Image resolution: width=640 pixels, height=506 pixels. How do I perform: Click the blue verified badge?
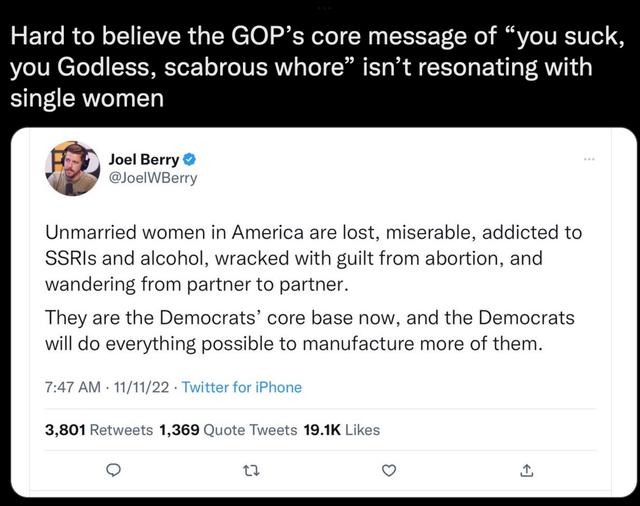189,160
